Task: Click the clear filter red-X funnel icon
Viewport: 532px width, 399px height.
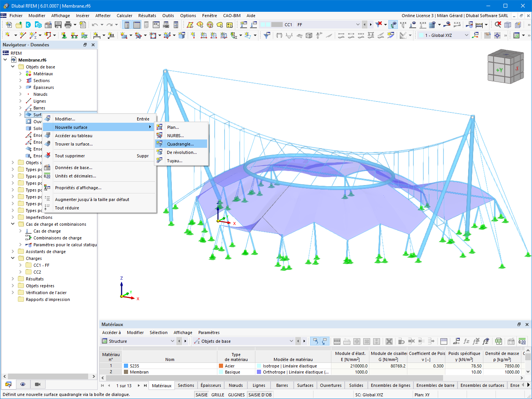Action: click(x=379, y=25)
